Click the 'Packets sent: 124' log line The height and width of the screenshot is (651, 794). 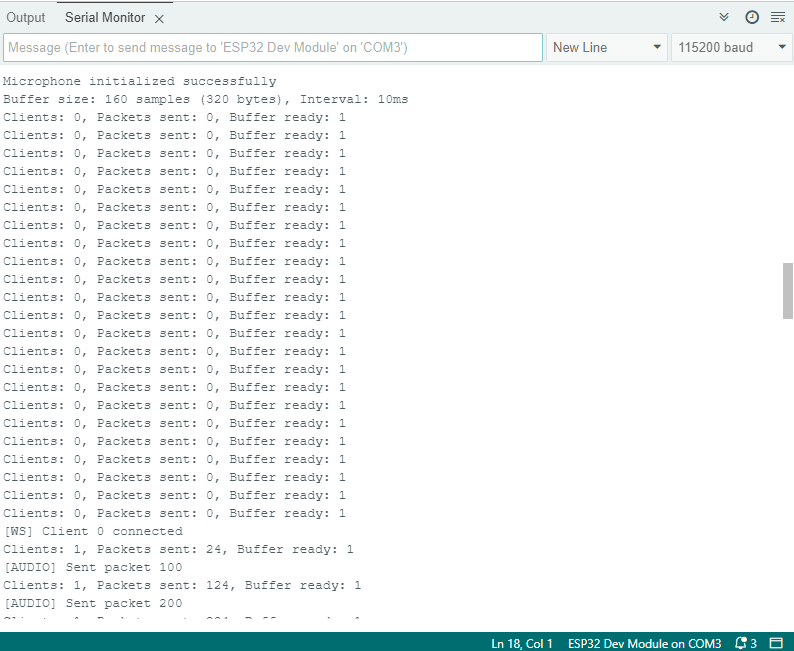pyautogui.click(x=182, y=585)
